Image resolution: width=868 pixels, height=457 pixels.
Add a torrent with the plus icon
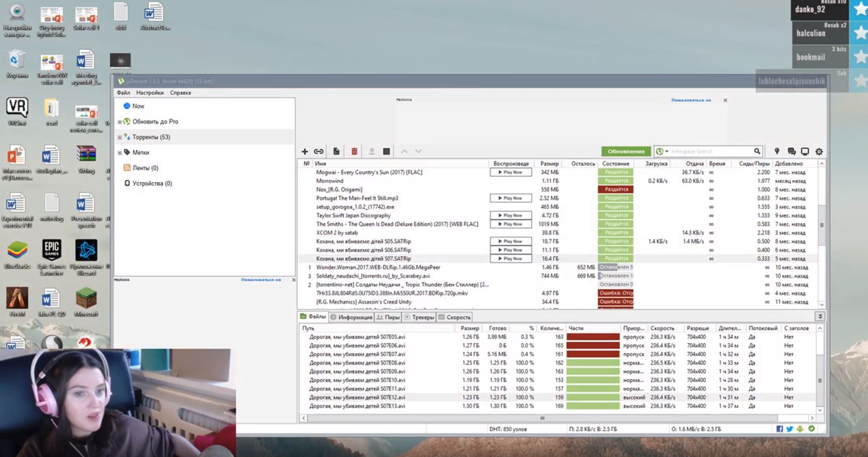tap(305, 151)
